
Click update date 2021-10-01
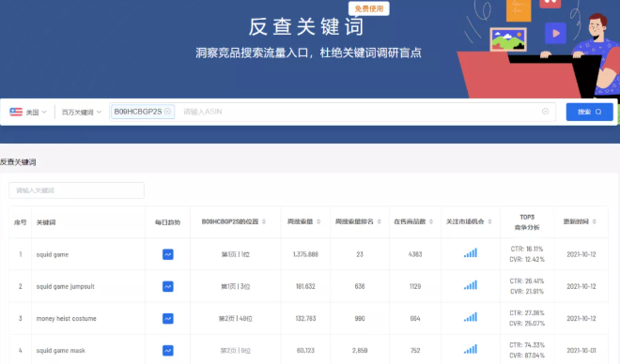click(x=581, y=351)
